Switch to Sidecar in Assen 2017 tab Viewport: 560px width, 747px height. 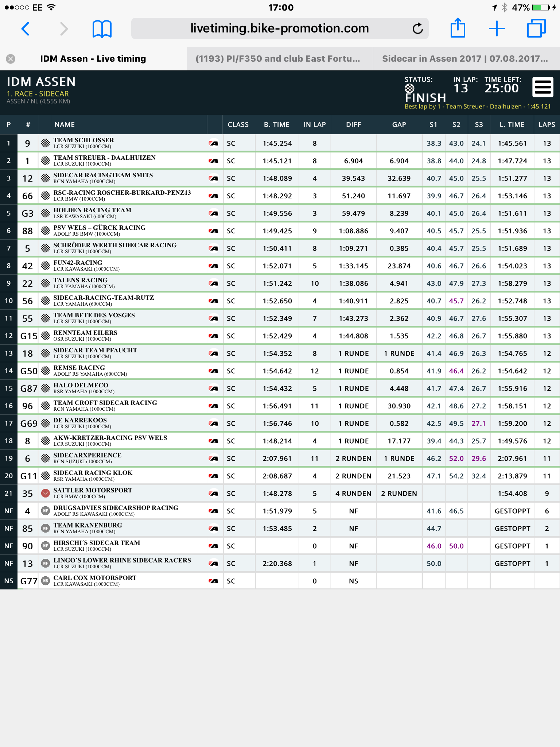467,59
